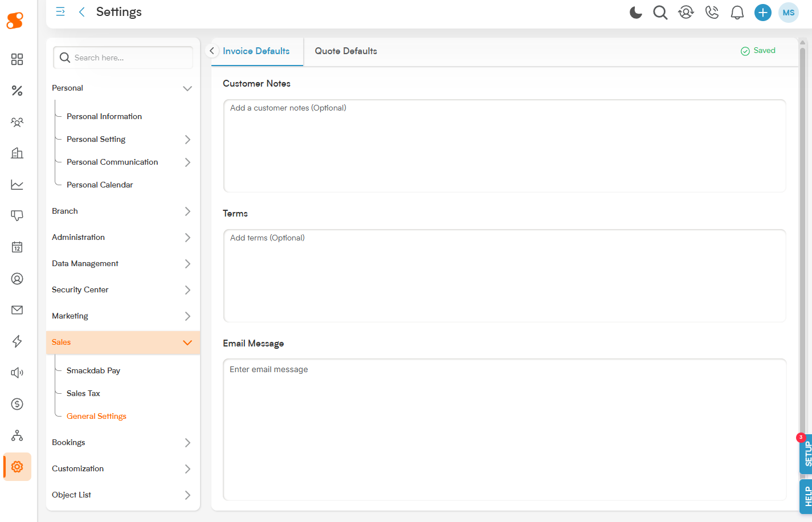Open the line chart reports icon

(17, 185)
